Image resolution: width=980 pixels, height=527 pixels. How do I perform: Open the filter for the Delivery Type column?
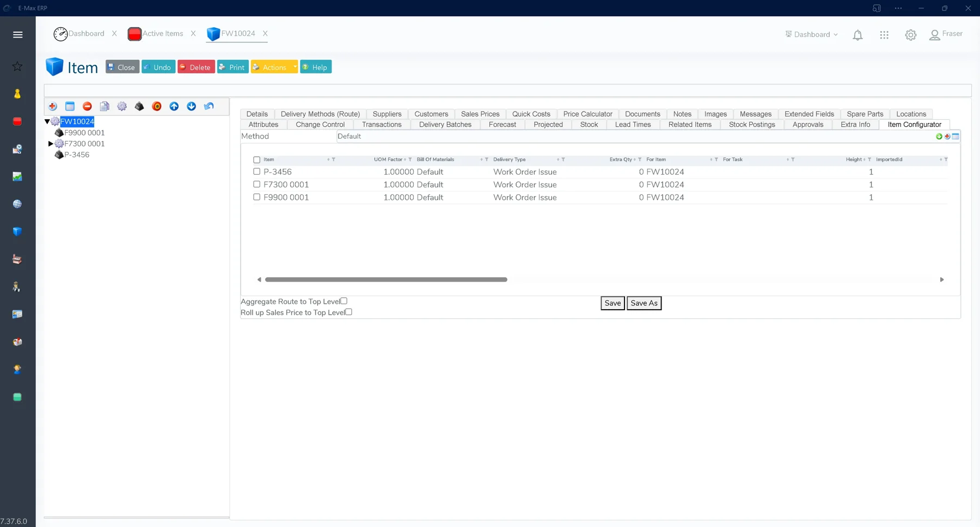pos(563,160)
